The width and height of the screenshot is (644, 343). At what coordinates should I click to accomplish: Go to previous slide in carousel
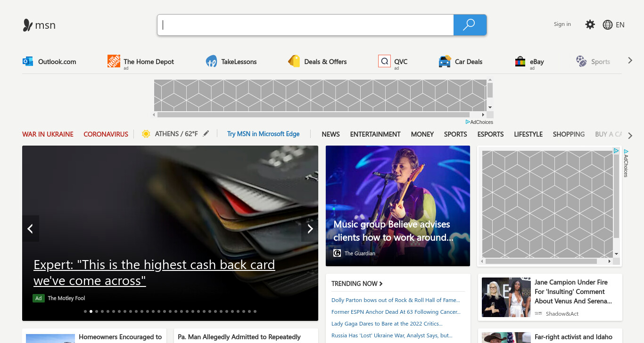click(x=30, y=229)
